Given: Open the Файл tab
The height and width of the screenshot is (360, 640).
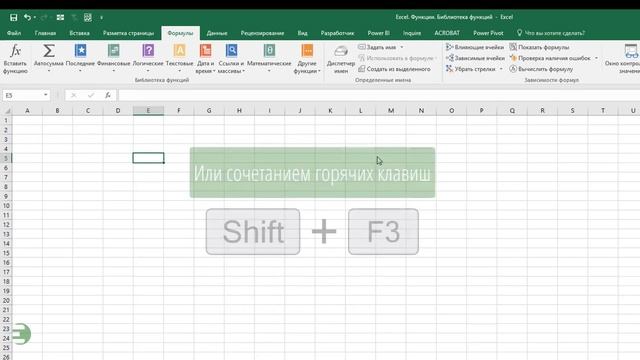Looking at the screenshot, I should tap(14, 33).
